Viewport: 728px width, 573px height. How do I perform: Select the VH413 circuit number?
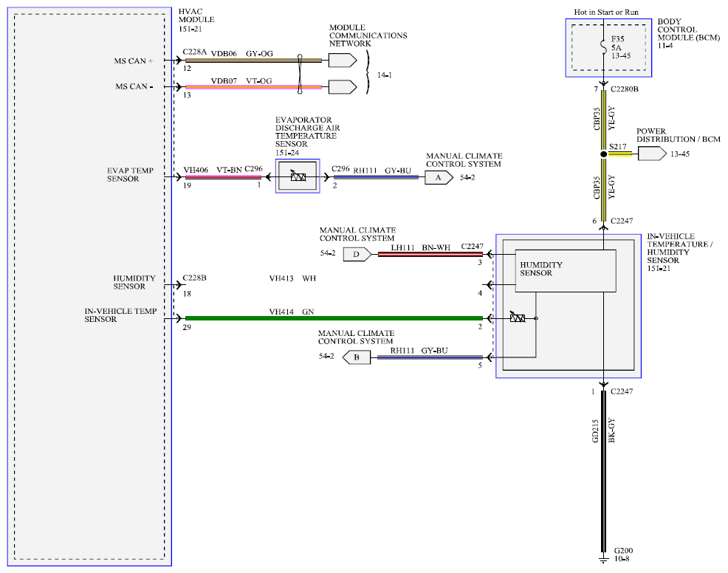click(x=281, y=278)
